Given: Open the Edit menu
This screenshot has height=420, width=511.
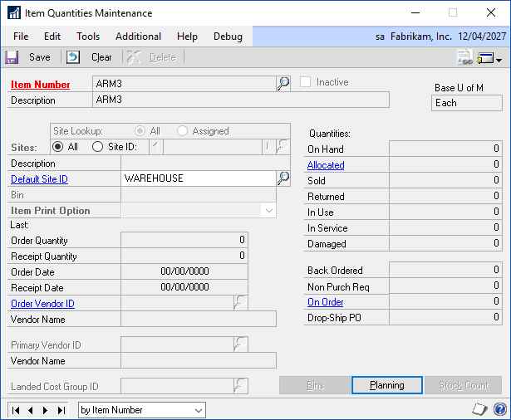Looking at the screenshot, I should point(52,37).
